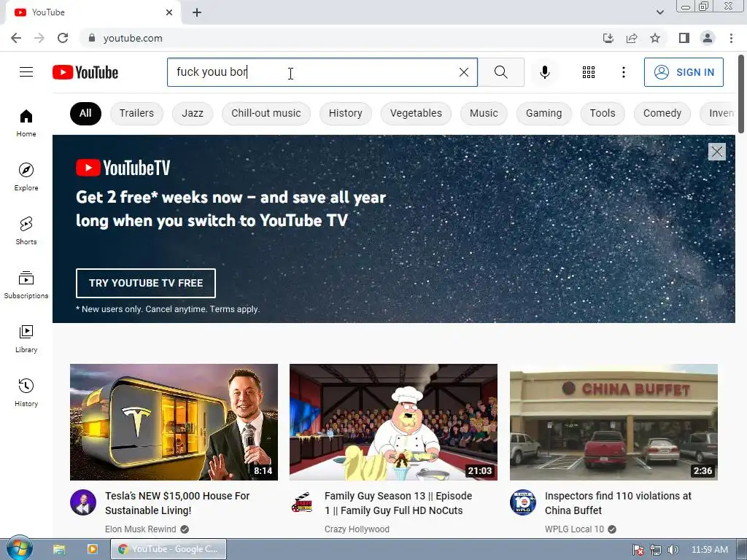The image size is (747, 560).
Task: Open Explore in sidebar
Action: 26,177
